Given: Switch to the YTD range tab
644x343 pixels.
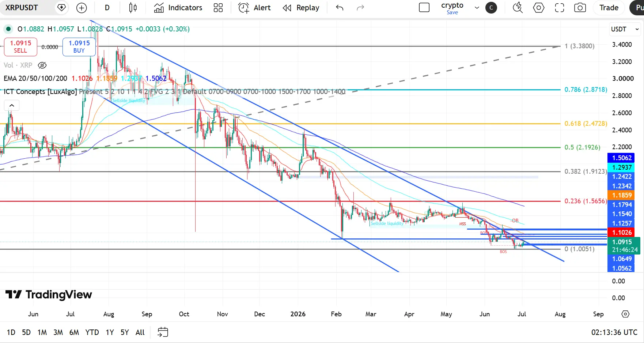Looking at the screenshot, I should [92, 332].
